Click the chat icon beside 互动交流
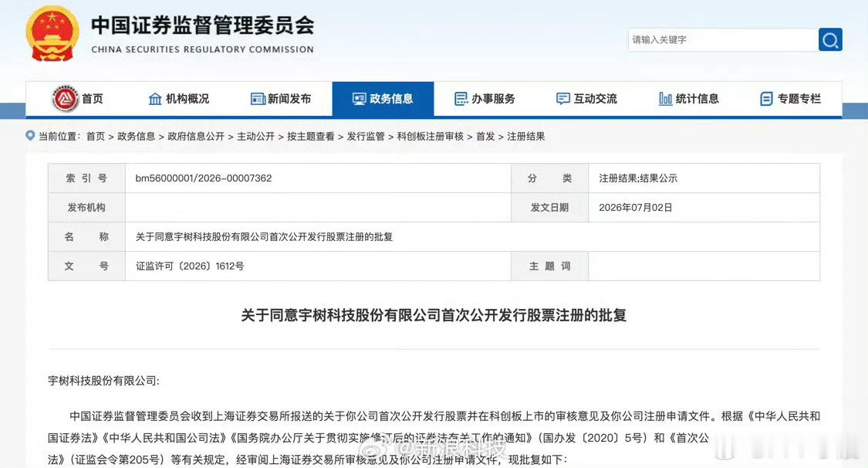 pyautogui.click(x=563, y=99)
